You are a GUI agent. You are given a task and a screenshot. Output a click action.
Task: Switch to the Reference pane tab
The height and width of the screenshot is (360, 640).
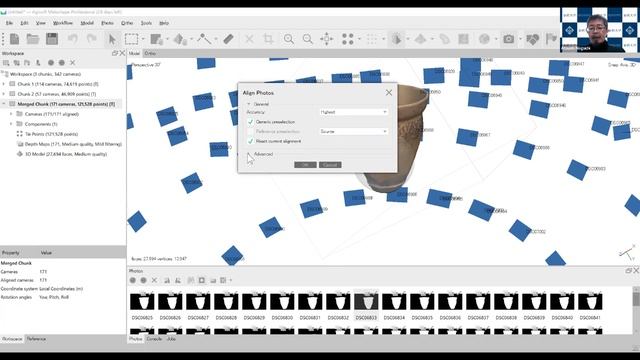[x=36, y=339]
